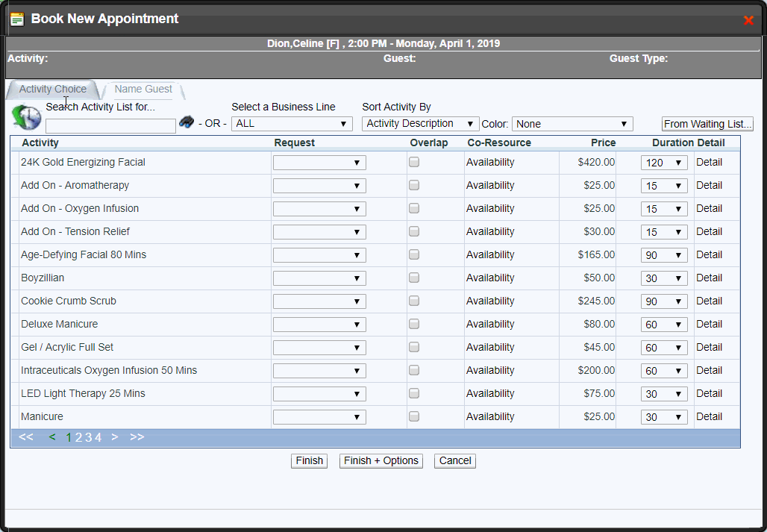767x532 pixels.
Task: Open Duration dropdown for 24K Gold Energizing Facial
Action: (x=664, y=163)
